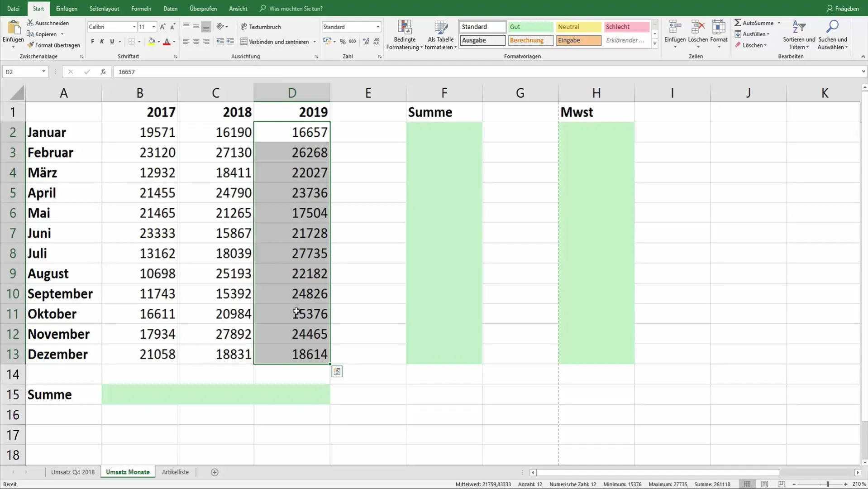Apply the Schlecht cell style

tap(626, 27)
